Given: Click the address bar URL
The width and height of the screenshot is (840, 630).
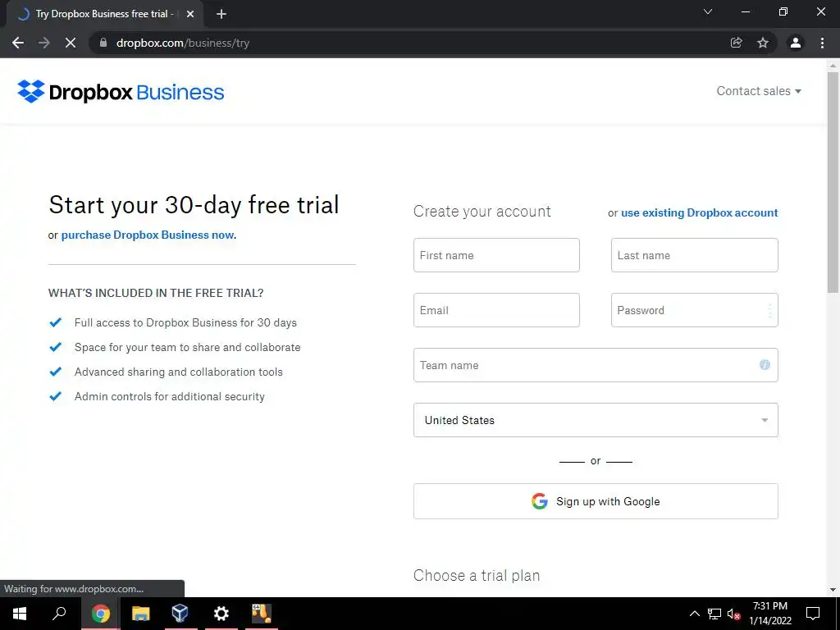Looking at the screenshot, I should click(x=183, y=43).
